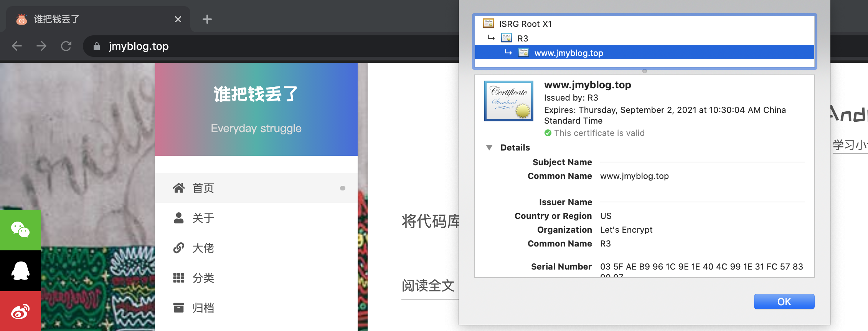Open the 大佬 menu item

coord(256,248)
